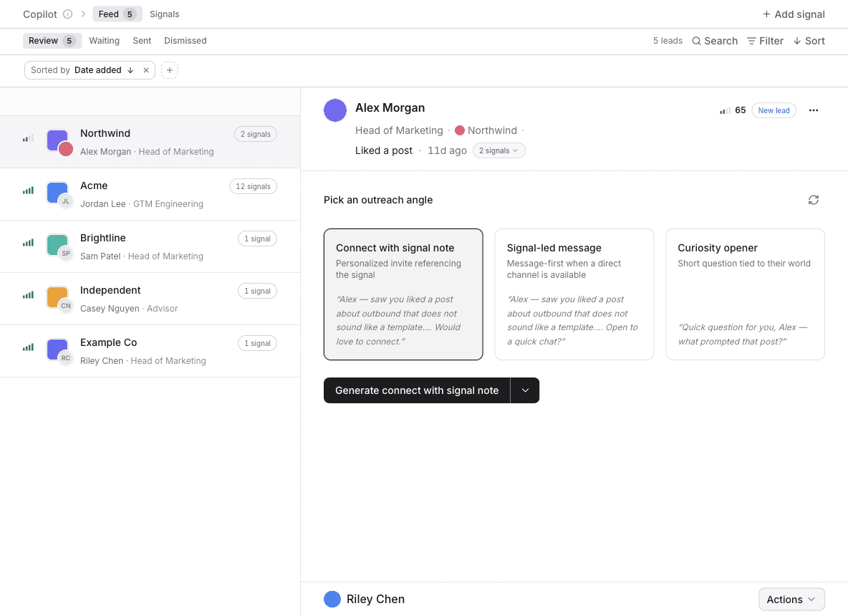Click the lead score 65 indicator
The width and height of the screenshot is (848, 616).
click(733, 110)
